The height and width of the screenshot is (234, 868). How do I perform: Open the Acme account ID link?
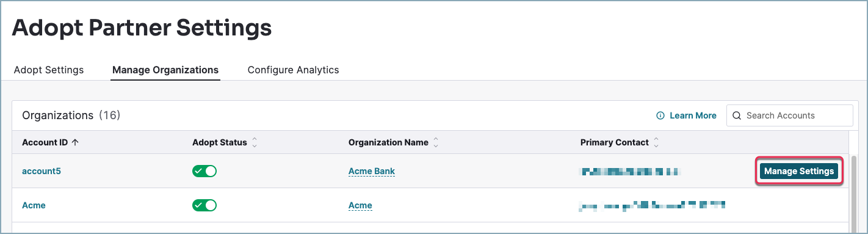click(34, 205)
